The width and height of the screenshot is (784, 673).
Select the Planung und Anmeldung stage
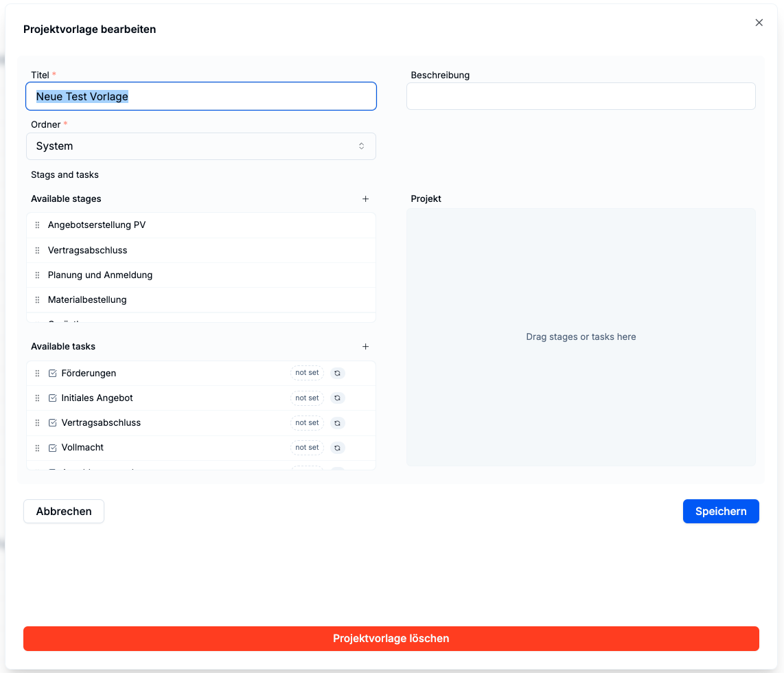(100, 275)
